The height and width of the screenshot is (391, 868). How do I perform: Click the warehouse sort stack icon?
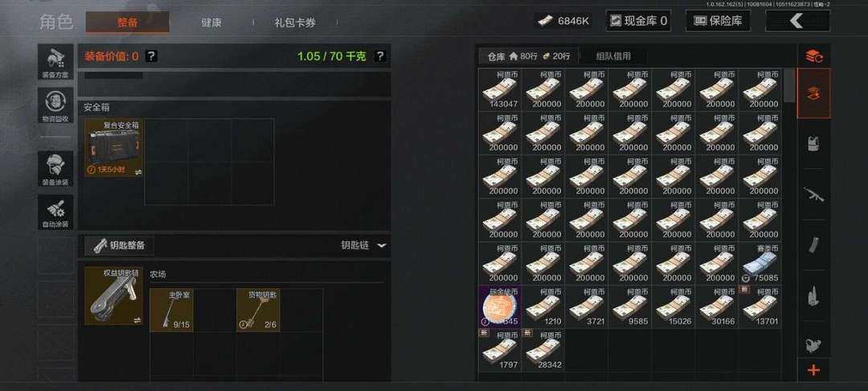point(813,56)
